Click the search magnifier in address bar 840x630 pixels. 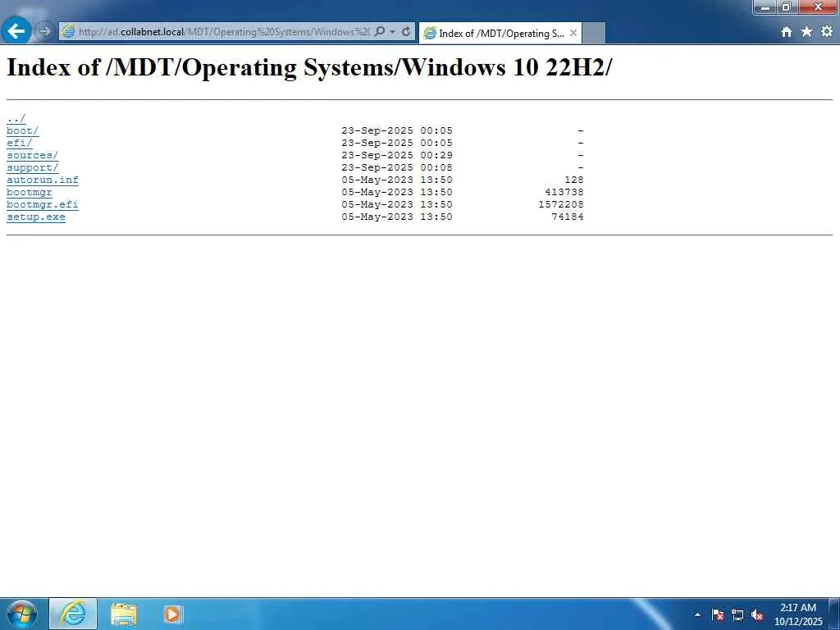(x=380, y=32)
